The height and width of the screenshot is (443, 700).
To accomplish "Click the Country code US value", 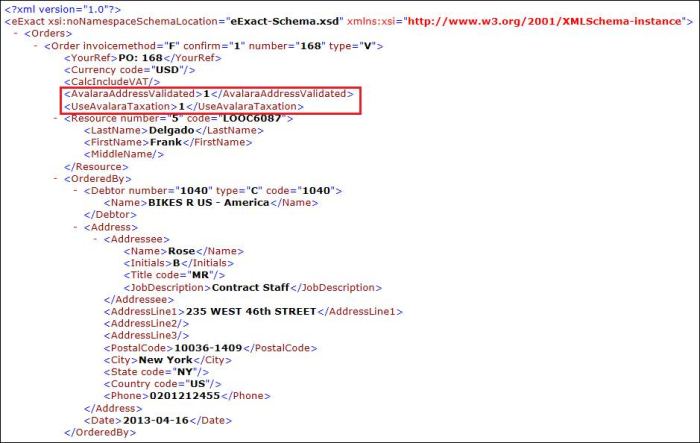I will (198, 384).
